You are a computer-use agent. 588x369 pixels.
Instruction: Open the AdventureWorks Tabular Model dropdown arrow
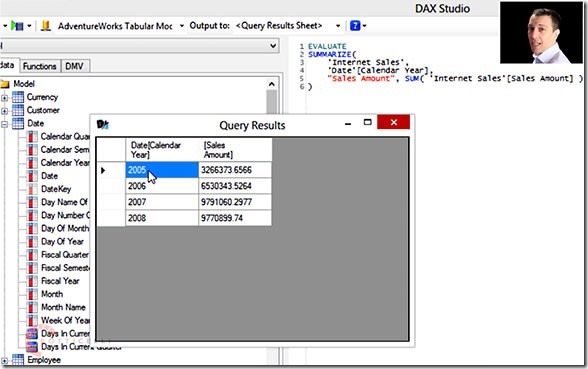182,26
